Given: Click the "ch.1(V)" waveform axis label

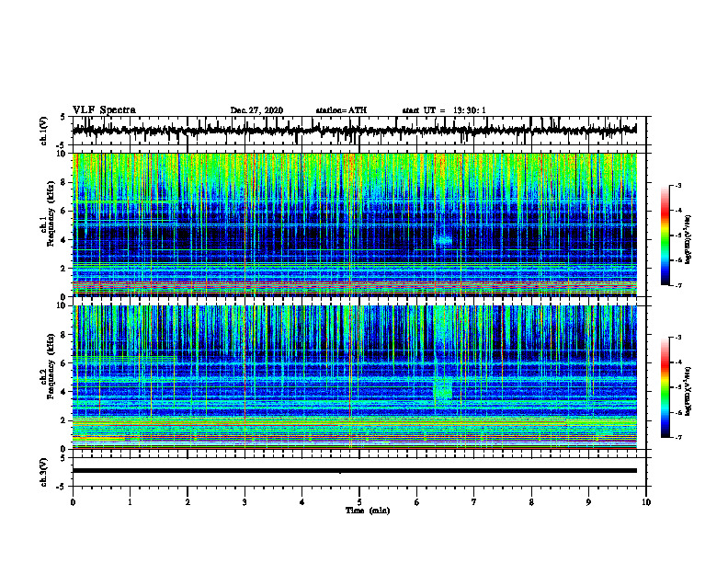Looking at the screenshot, I should pyautogui.click(x=44, y=131).
